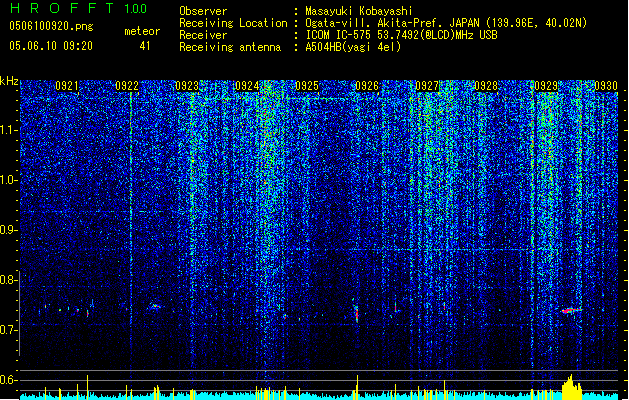Viewport: 629px width, 400px height.
Task: Click the 0921 time marker
Action: [67, 86]
